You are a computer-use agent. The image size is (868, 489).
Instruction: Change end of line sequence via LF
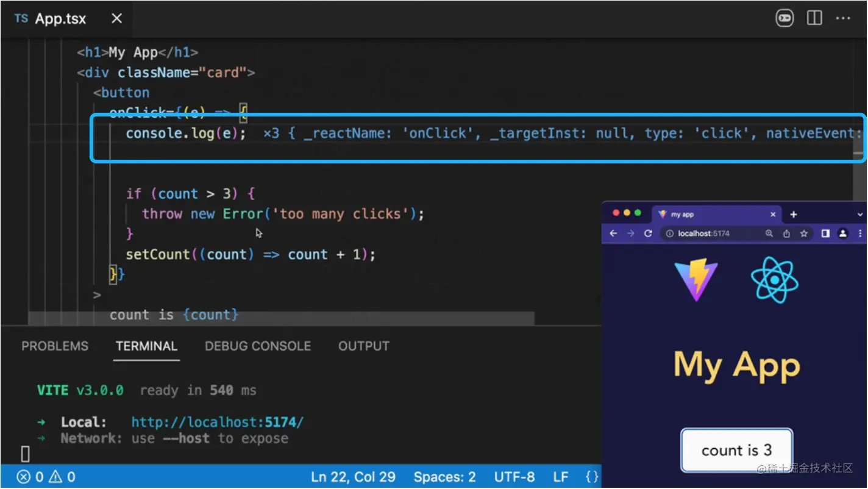560,477
